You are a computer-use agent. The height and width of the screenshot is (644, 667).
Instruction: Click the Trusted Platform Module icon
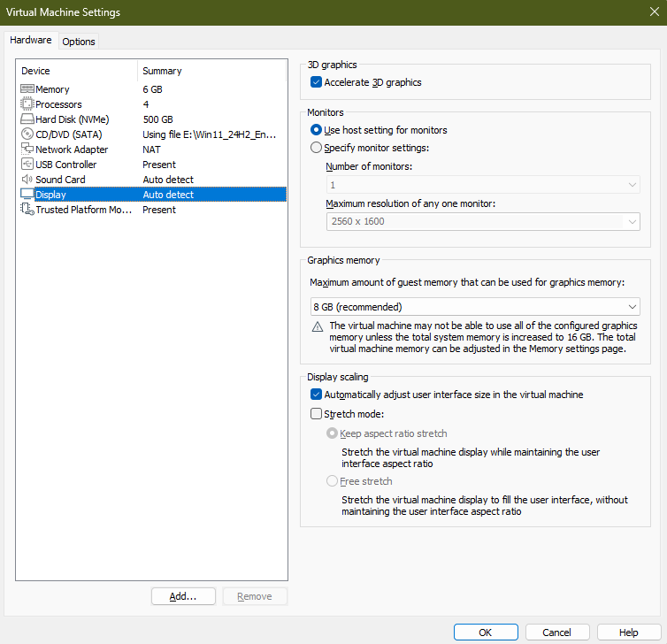27,210
